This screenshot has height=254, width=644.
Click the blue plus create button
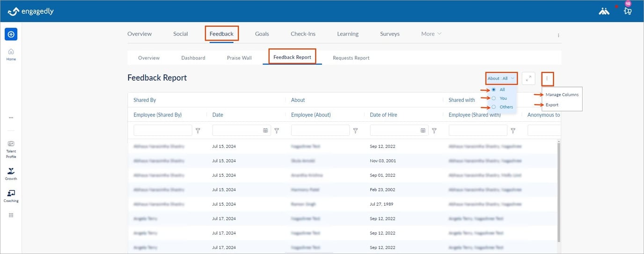[11, 34]
